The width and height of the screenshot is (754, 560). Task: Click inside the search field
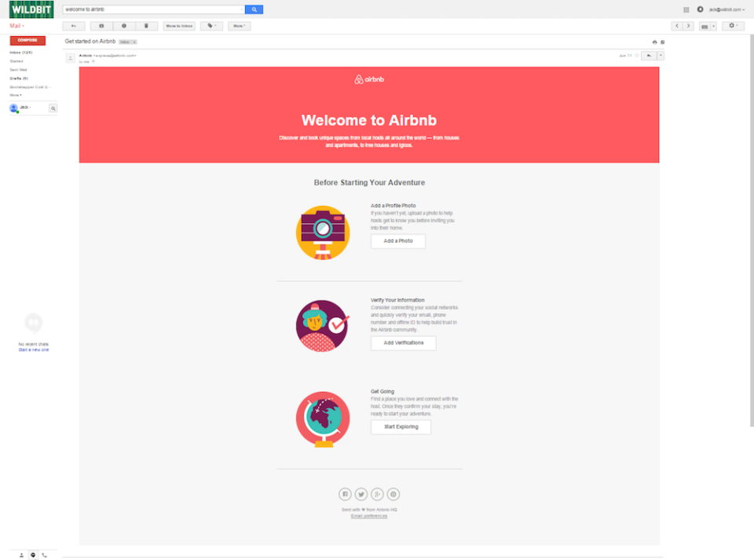153,9
